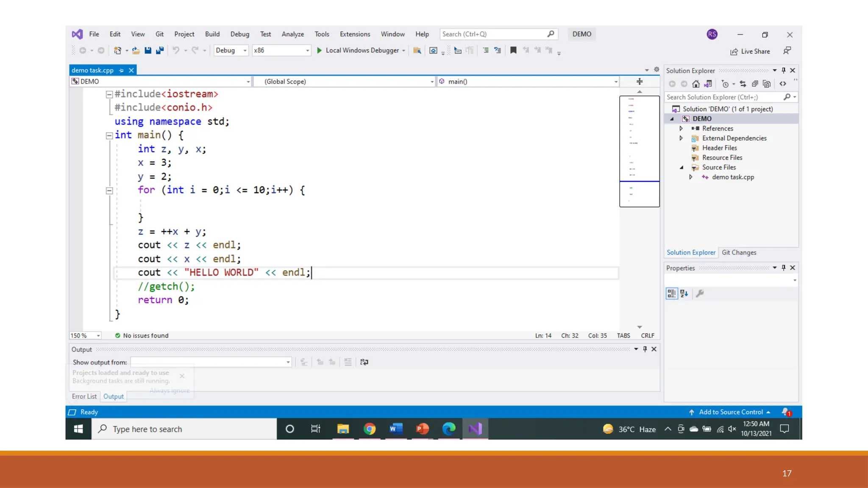The width and height of the screenshot is (868, 488).
Task: Open the Debug menu
Action: coord(240,34)
